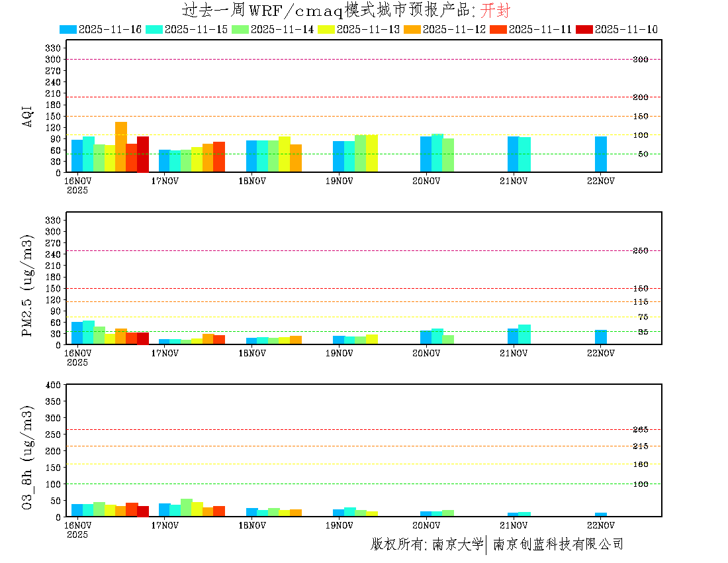Click the red city name 开封 in title
728x563 pixels.
point(495,10)
